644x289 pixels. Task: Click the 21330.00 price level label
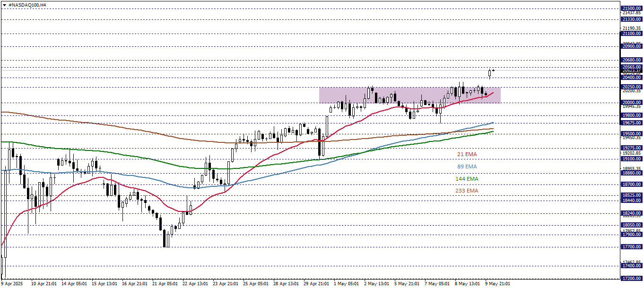tap(632, 19)
